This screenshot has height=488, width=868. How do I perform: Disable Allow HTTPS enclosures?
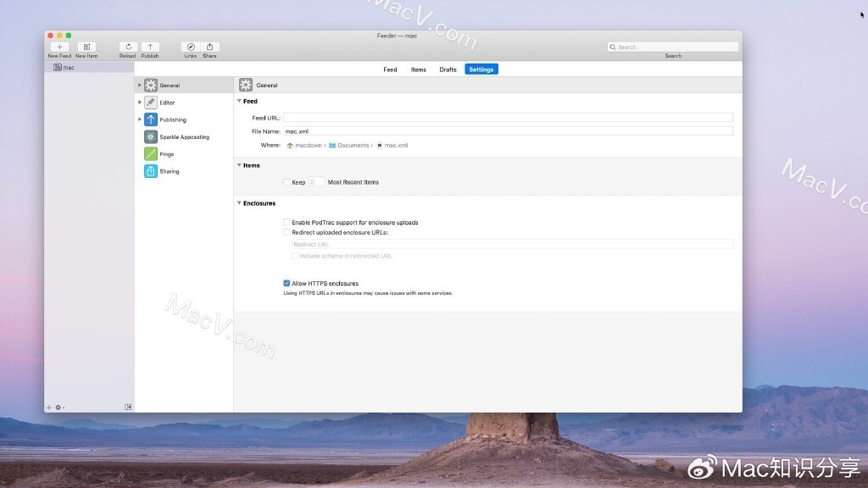click(x=286, y=283)
